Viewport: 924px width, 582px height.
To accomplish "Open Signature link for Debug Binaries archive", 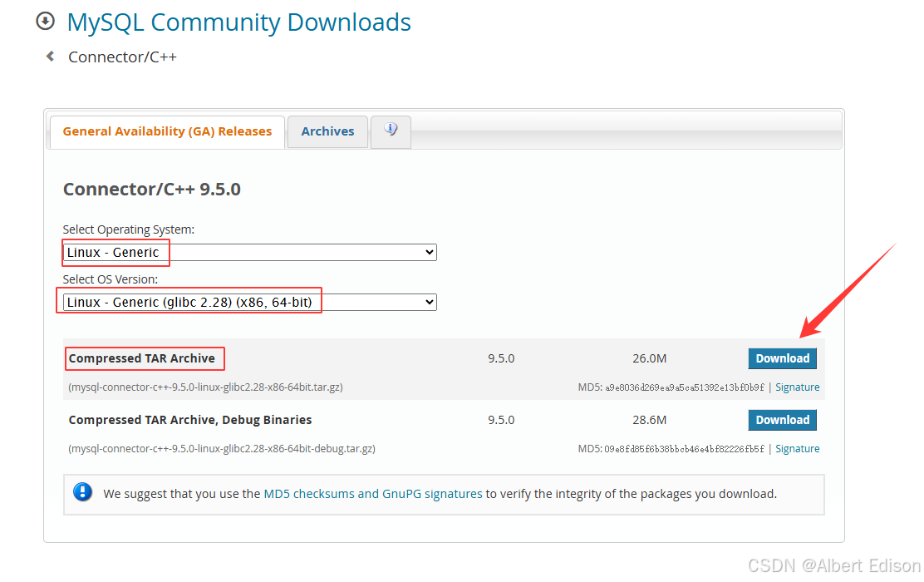I will pyautogui.click(x=798, y=449).
